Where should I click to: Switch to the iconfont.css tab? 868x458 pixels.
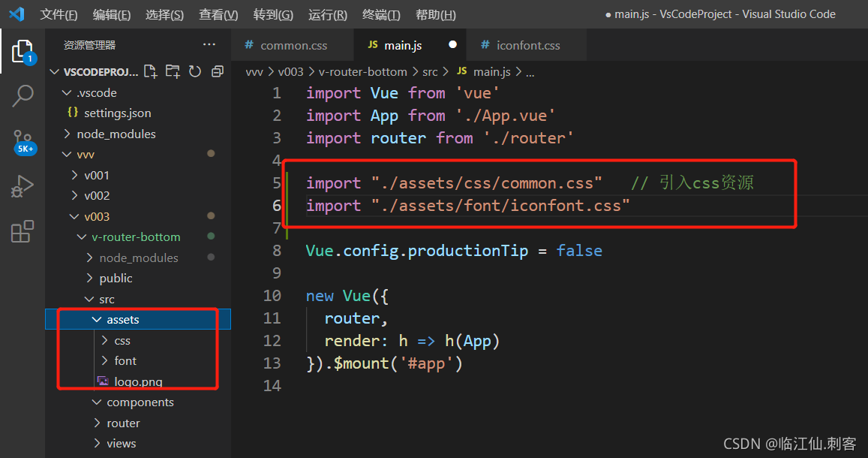(527, 45)
